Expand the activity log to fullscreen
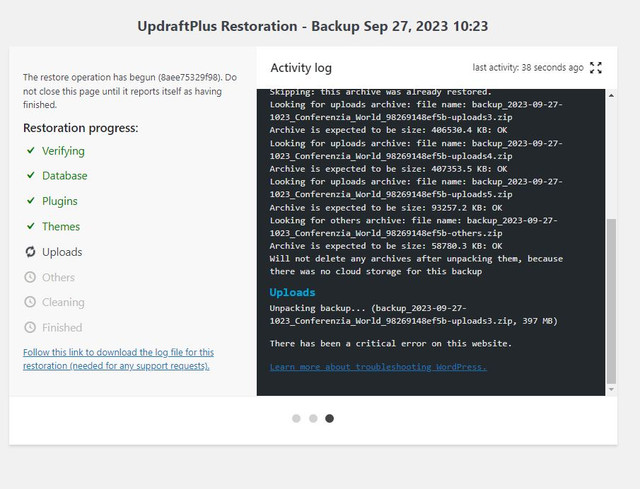The height and width of the screenshot is (489, 640). [x=596, y=68]
